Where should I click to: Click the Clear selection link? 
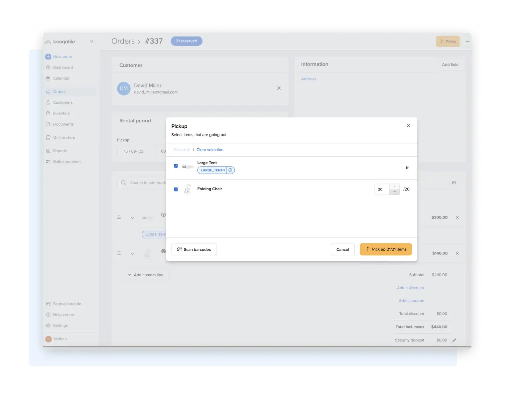tap(210, 150)
